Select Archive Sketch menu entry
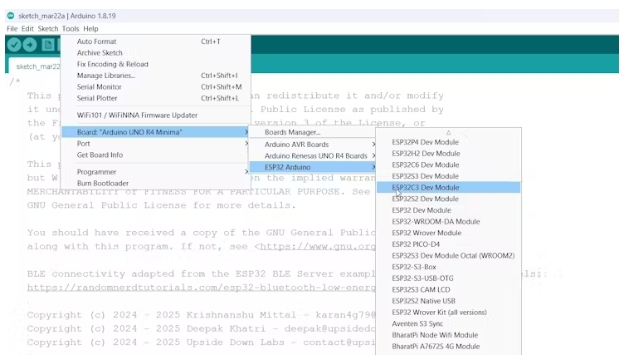 pyautogui.click(x=156, y=53)
